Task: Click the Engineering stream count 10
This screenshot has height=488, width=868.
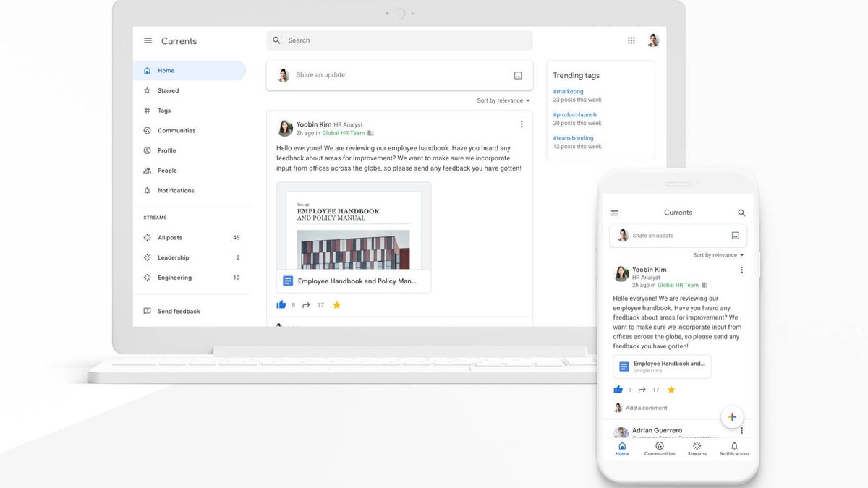Action: (x=236, y=278)
